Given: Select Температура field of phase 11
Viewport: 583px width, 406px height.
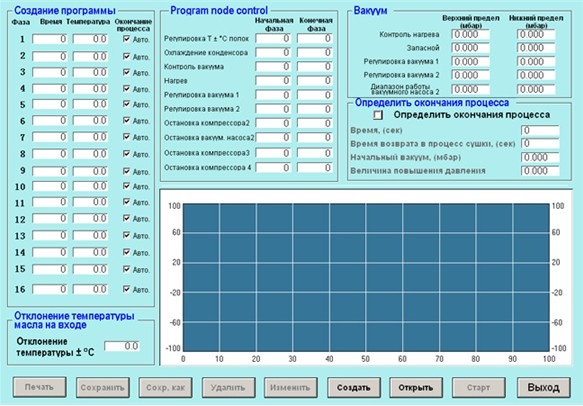Looking at the screenshot, I should point(90,202).
